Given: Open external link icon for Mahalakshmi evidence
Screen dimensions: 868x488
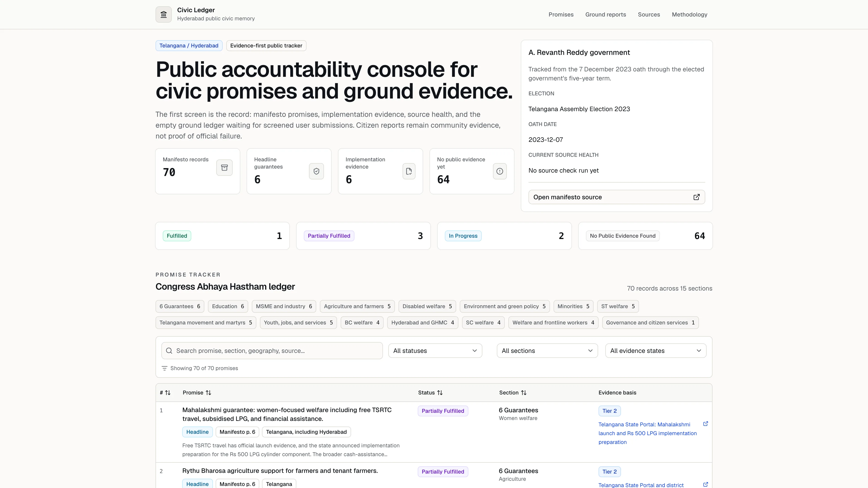Looking at the screenshot, I should point(705,424).
